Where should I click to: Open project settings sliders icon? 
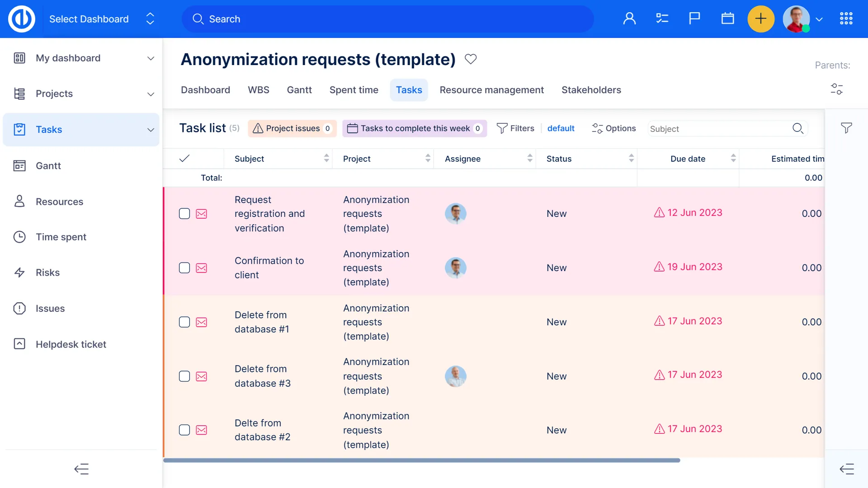836,89
